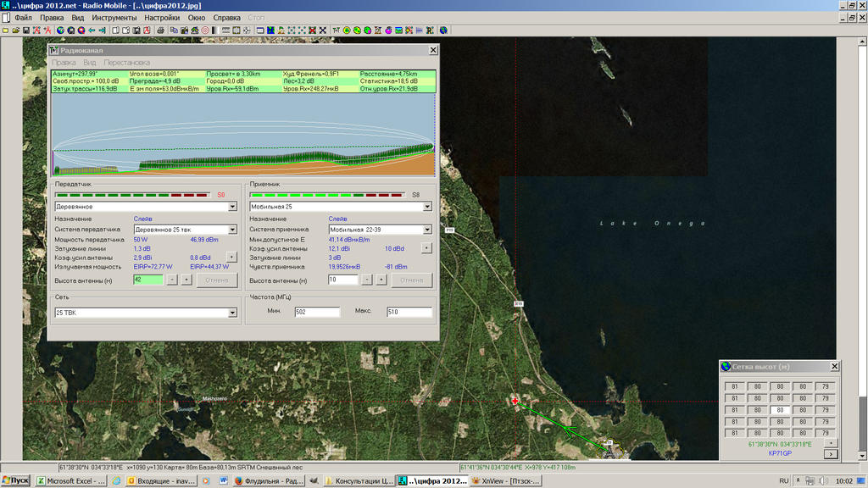Click the New file icon in toolbar
Image resolution: width=868 pixels, height=488 pixels.
point(5,30)
